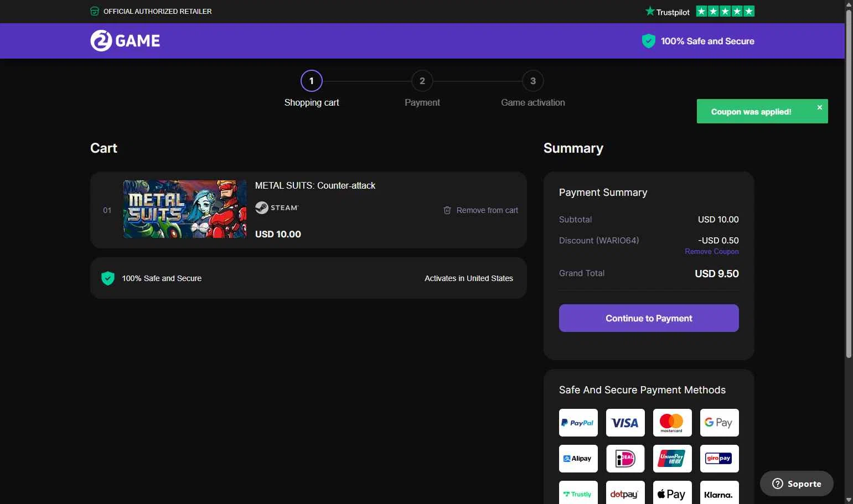Click Continue to Payment button

(649, 318)
